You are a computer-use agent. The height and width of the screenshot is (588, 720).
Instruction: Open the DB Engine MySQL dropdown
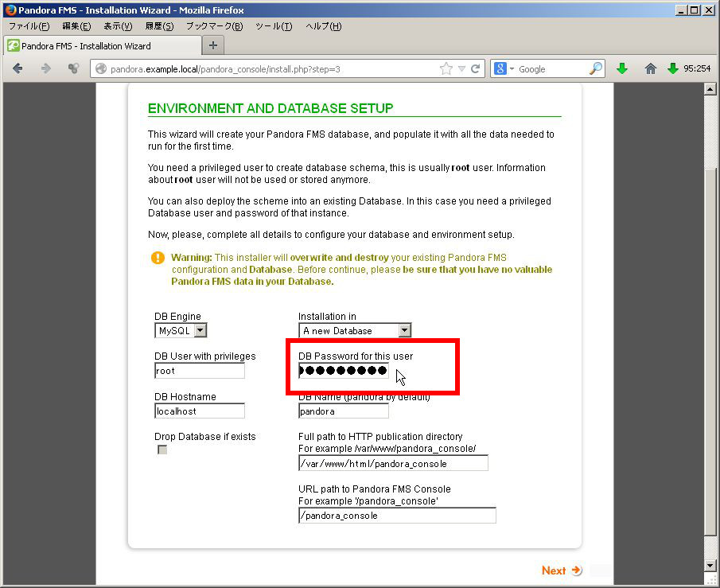pyautogui.click(x=181, y=330)
